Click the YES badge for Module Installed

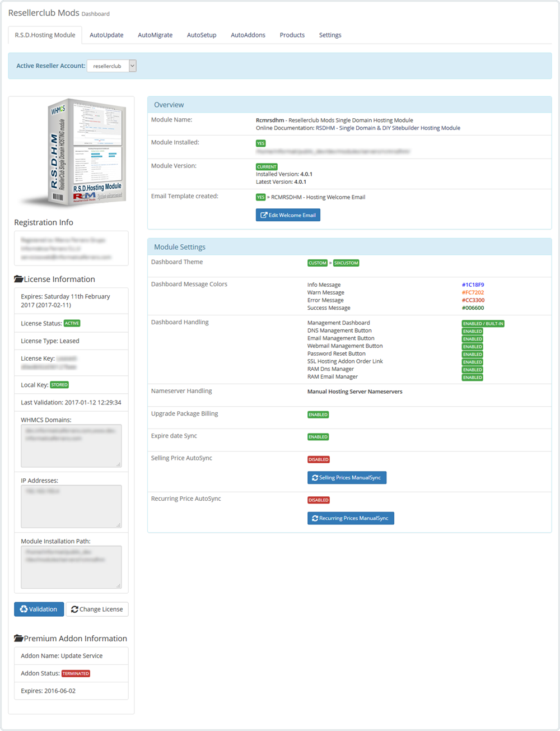click(x=261, y=143)
